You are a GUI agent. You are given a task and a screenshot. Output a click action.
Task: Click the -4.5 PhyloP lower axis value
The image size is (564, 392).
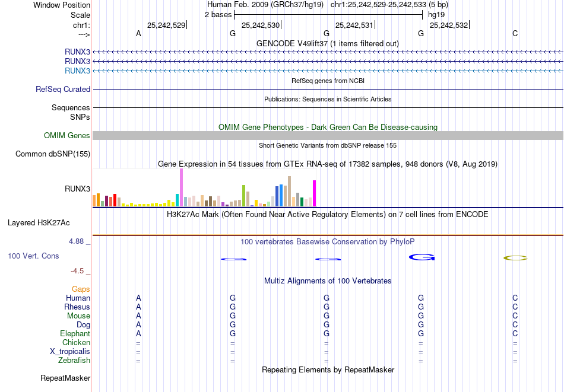[77, 270]
